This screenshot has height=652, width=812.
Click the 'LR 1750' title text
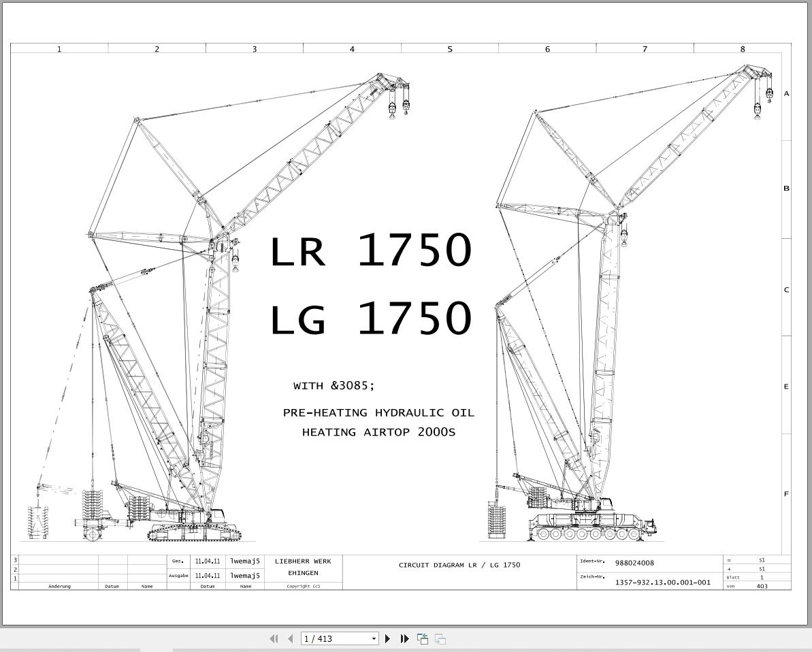[x=372, y=250]
